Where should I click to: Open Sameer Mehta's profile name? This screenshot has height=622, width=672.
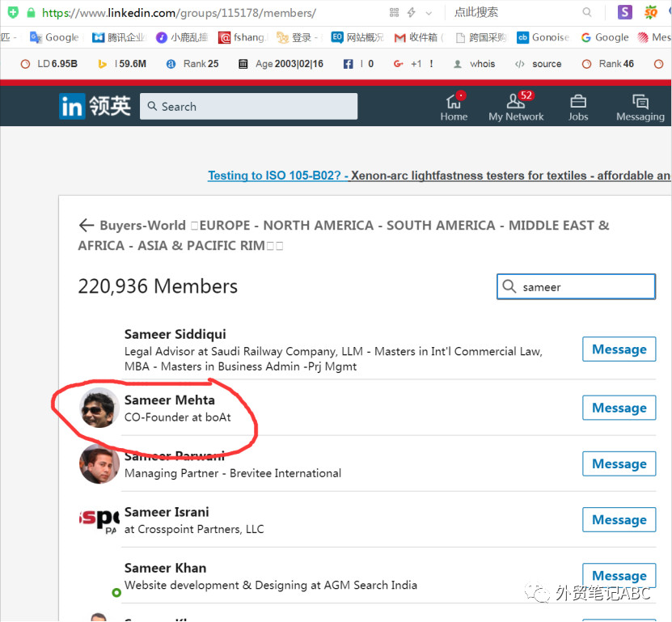click(169, 400)
